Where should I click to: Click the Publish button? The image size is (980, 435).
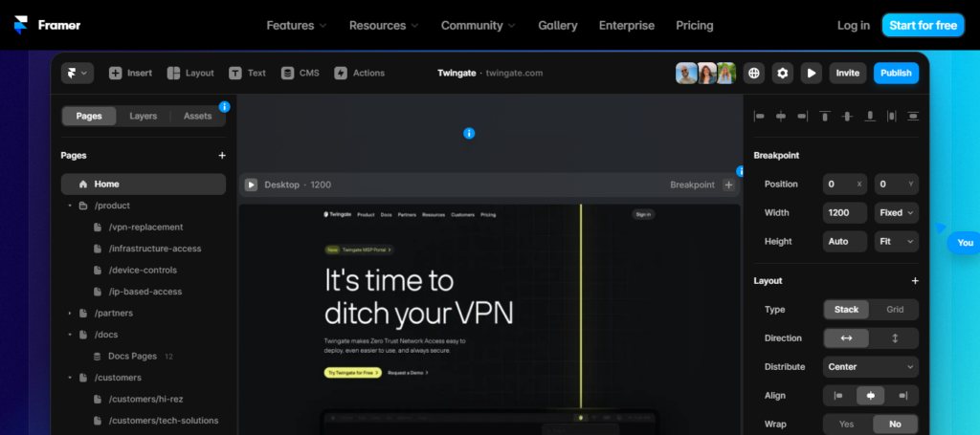click(896, 73)
